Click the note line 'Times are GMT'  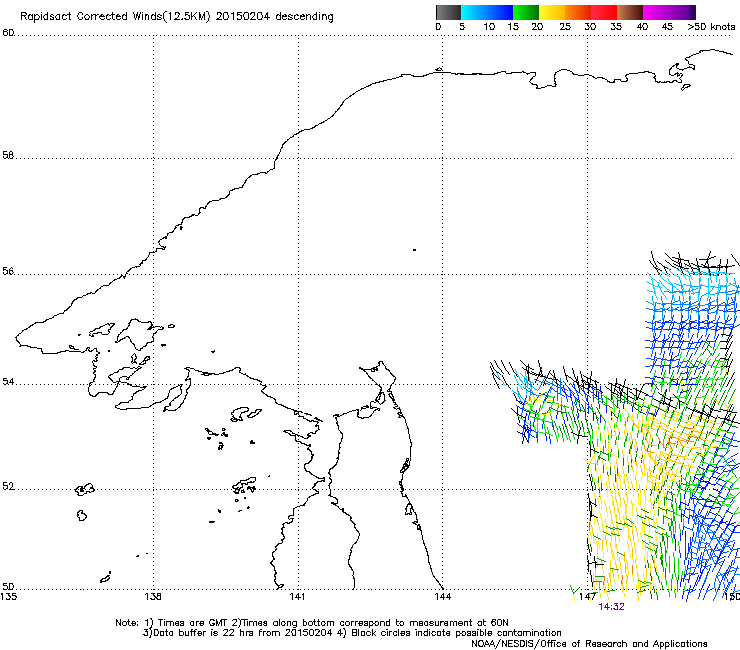(x=192, y=623)
